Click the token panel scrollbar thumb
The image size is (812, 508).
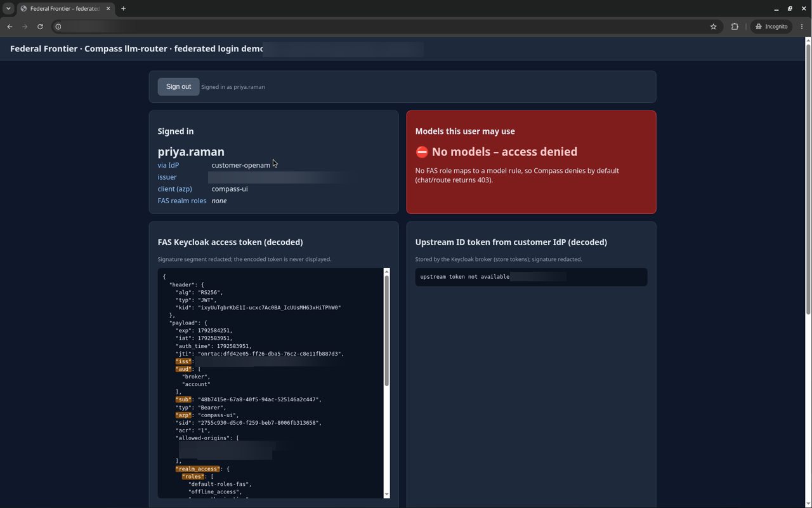(x=386, y=331)
